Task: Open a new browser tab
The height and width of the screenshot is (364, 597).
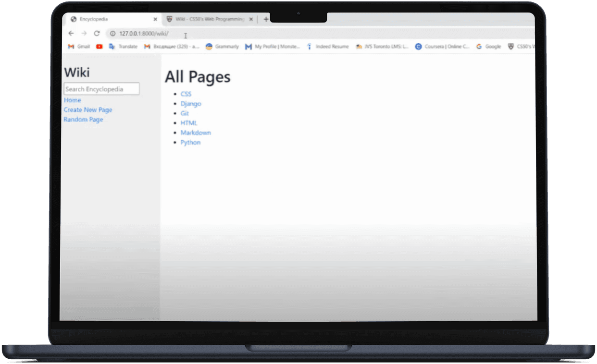Action: pos(266,19)
